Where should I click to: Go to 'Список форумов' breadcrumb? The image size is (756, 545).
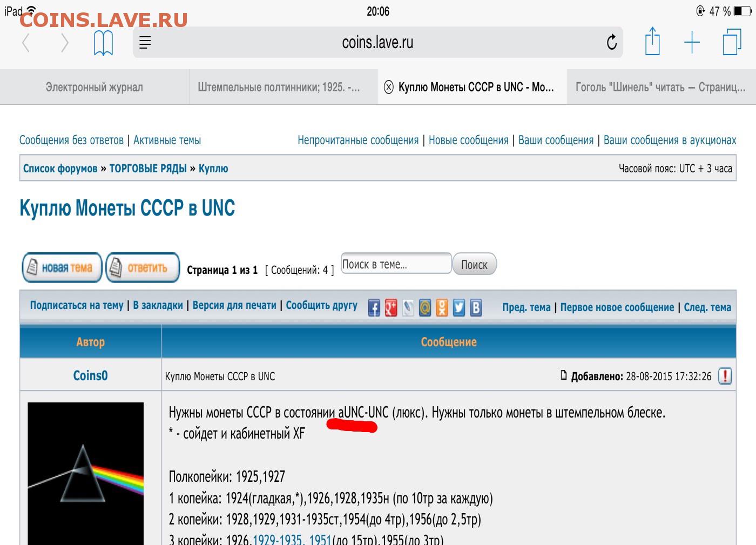point(60,169)
